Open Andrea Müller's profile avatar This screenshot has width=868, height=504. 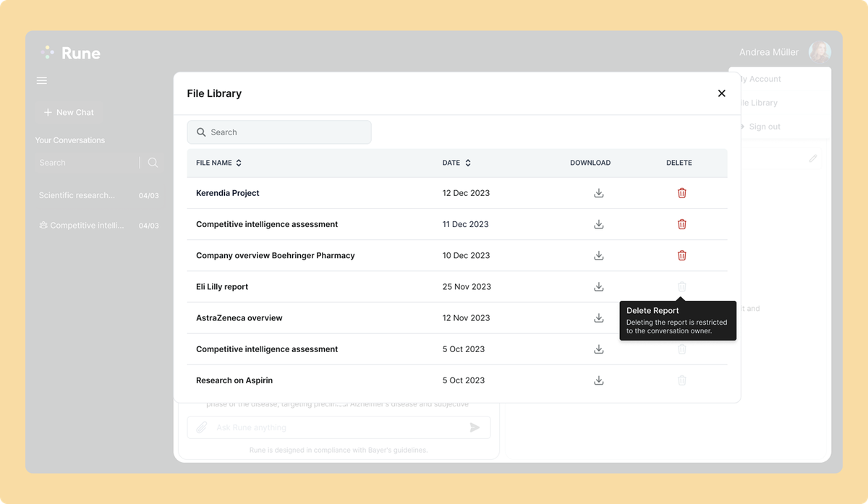click(820, 52)
